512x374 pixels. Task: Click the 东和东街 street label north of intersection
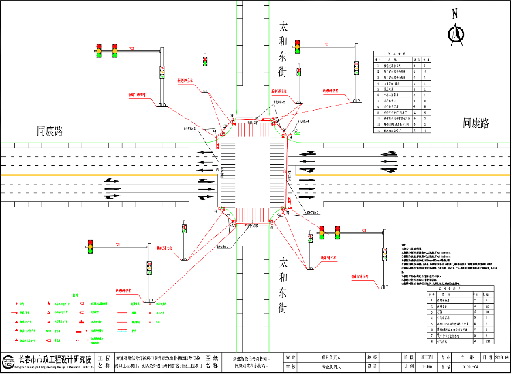pos(283,49)
